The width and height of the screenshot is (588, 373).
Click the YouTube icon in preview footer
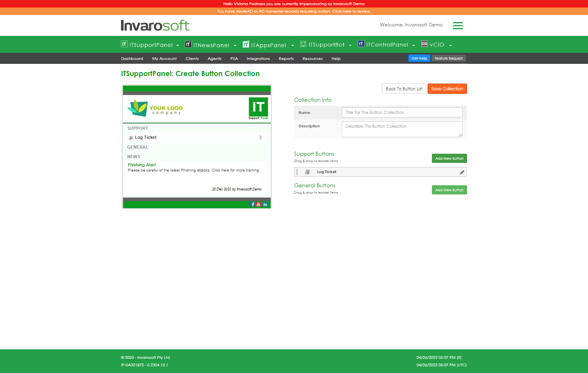[259, 204]
